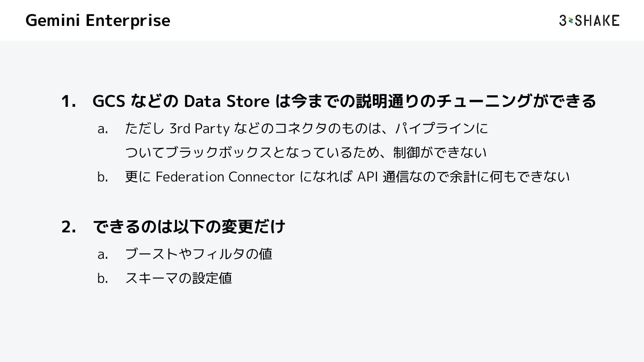644x362 pixels.
Task: Click the word "API" in the sub-item
Action: pyautogui.click(x=368, y=177)
